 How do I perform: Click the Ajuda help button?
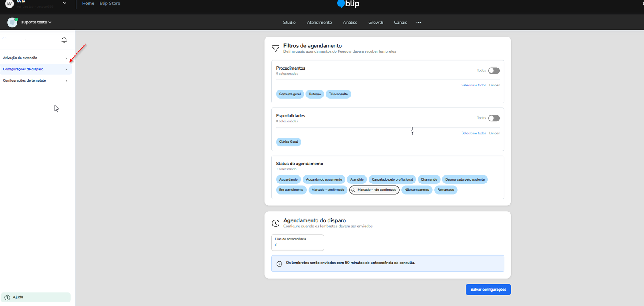(36, 298)
